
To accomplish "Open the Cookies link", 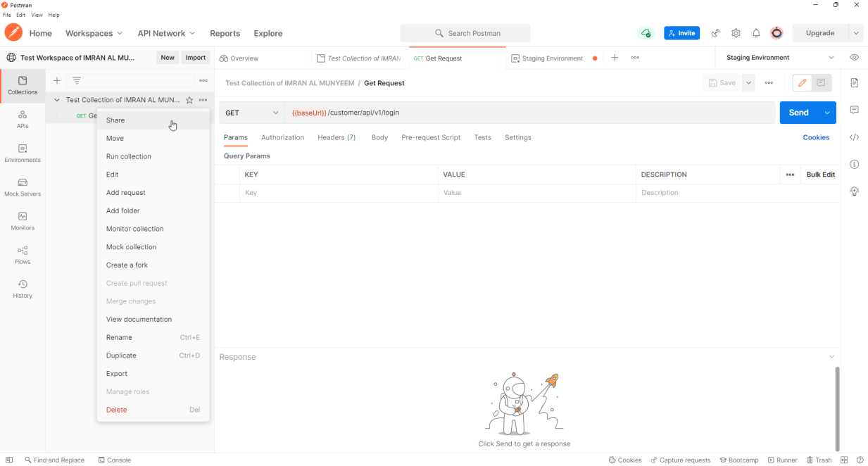I will tap(816, 137).
